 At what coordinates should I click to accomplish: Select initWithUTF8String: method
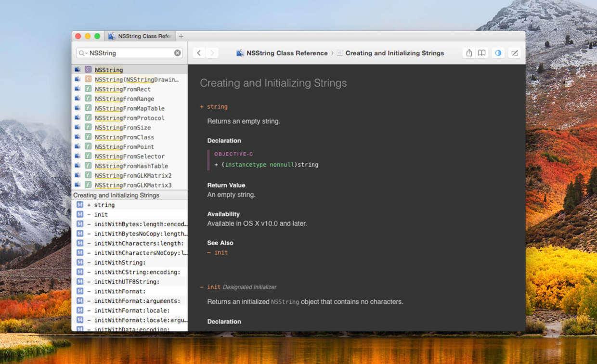tap(130, 282)
